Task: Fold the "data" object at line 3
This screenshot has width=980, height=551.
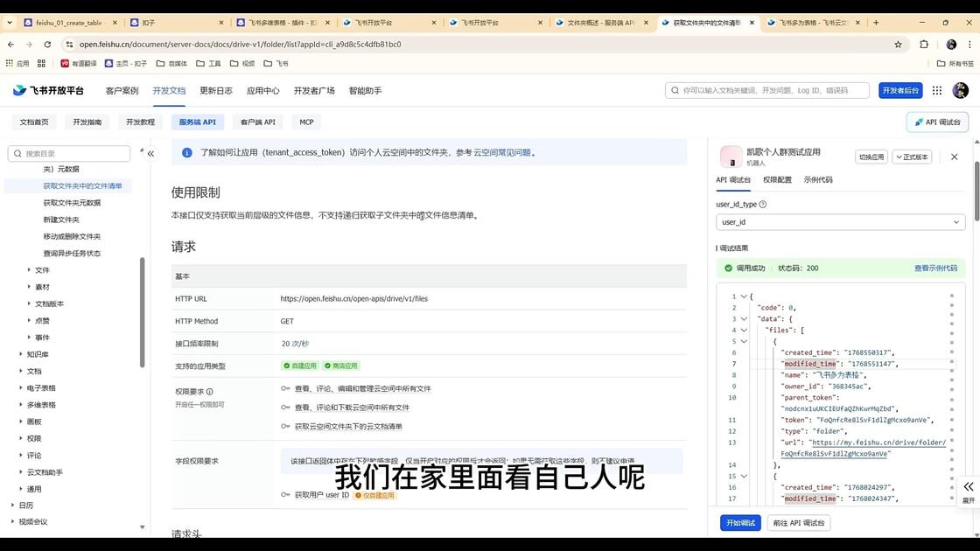Action: [x=744, y=319]
